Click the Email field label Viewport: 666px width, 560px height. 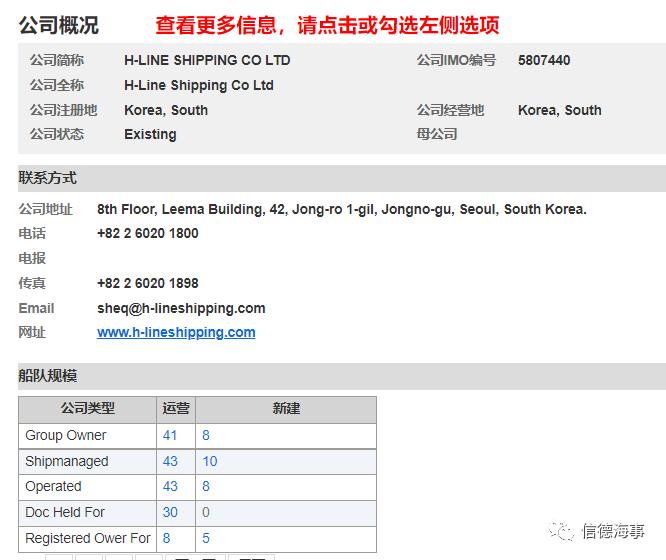(37, 308)
